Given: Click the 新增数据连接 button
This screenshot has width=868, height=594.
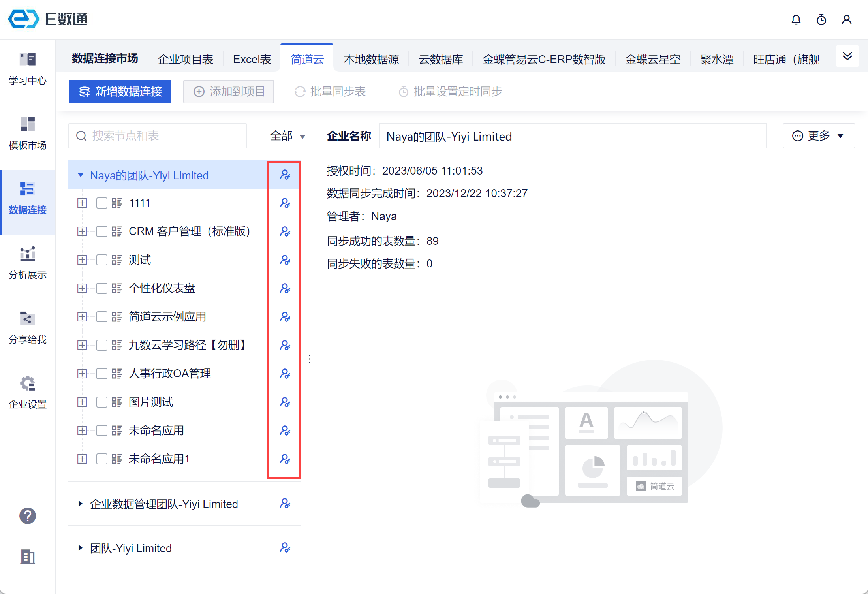Looking at the screenshot, I should click(120, 92).
